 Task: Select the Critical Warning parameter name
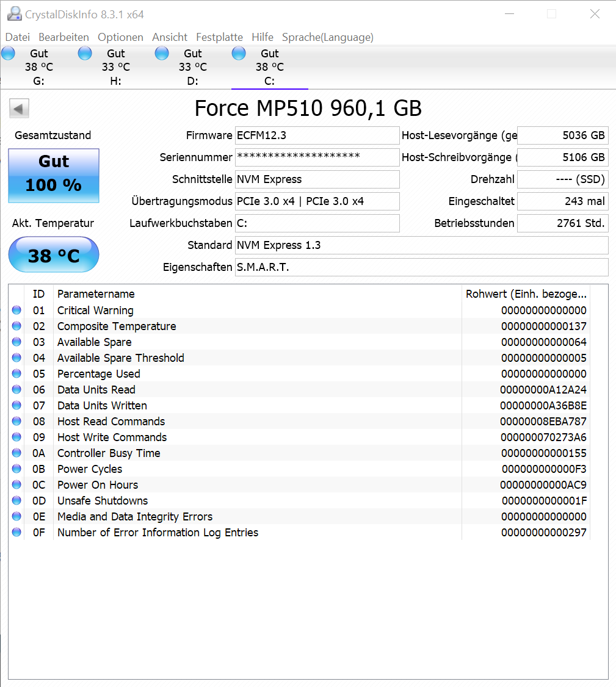click(x=95, y=310)
